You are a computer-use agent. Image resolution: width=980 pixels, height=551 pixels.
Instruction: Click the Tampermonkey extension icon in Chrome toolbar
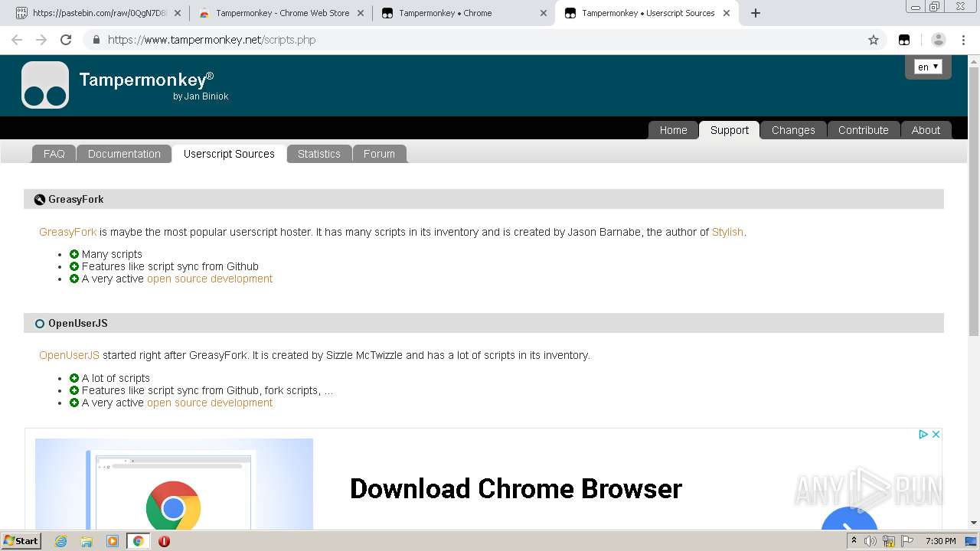[904, 40]
